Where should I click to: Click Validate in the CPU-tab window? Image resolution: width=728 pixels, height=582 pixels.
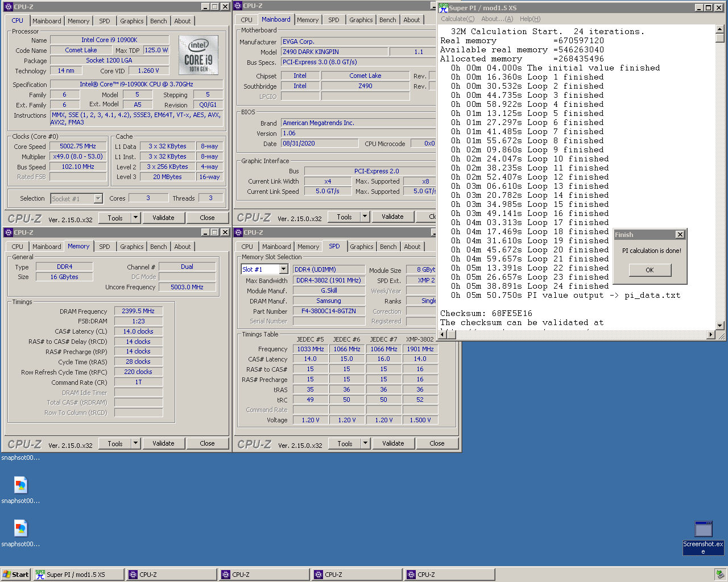[x=163, y=218]
